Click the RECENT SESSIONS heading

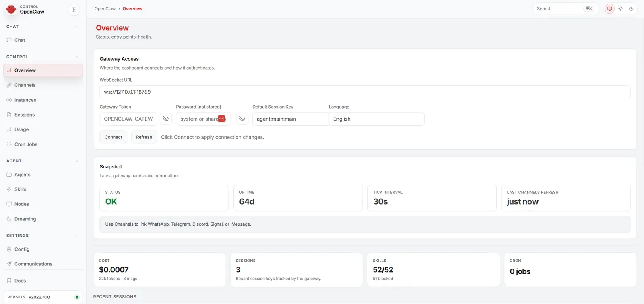click(115, 297)
